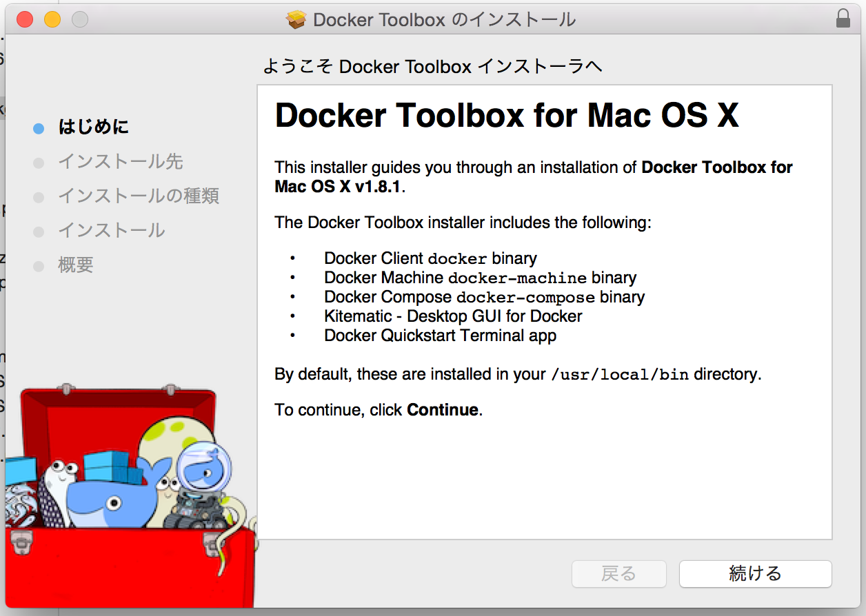Click the open package icon in the title bar

[296, 19]
